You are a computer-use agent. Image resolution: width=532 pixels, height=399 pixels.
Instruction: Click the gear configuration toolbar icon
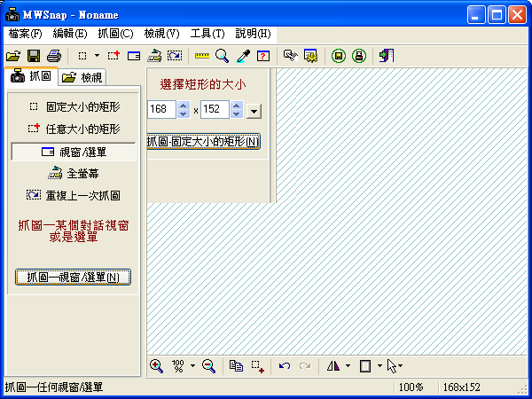tap(311, 56)
